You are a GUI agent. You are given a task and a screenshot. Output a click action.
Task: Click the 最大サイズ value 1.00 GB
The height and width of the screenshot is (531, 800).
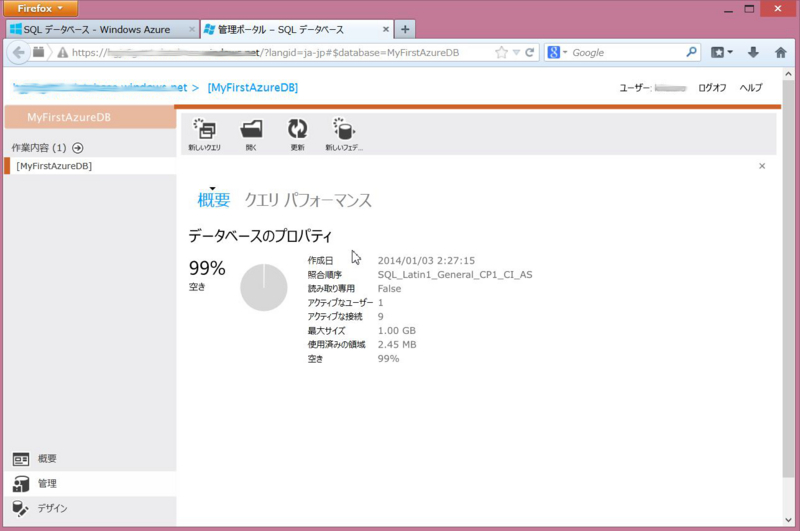pos(396,331)
